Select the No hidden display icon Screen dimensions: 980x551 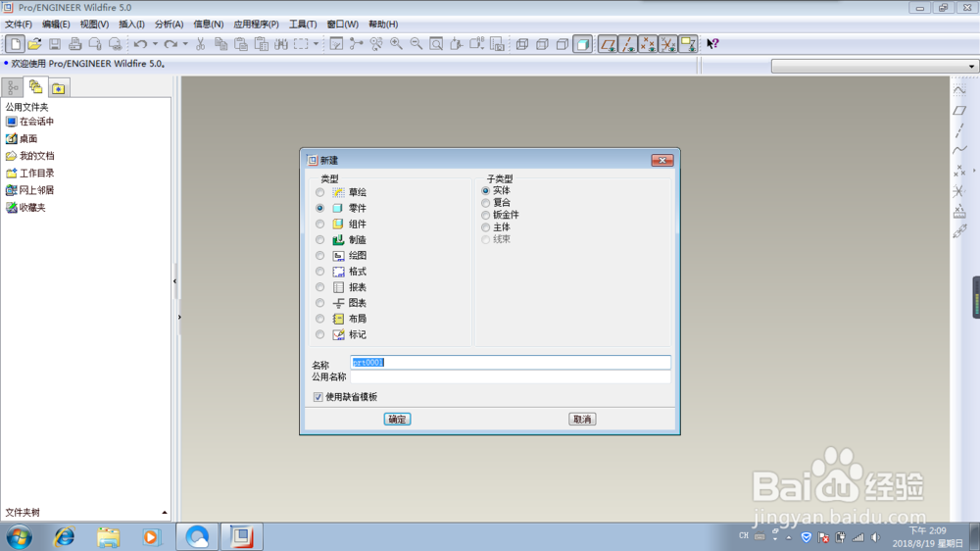[x=563, y=44]
